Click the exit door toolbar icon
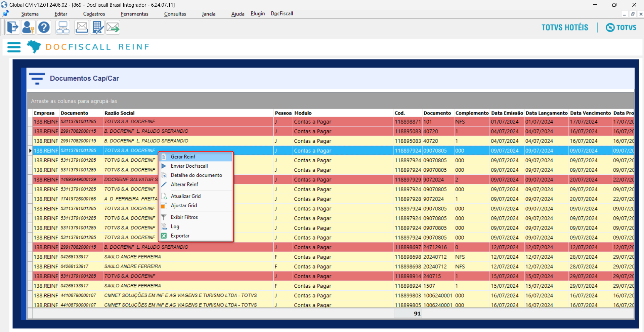644x332 pixels. pos(12,27)
